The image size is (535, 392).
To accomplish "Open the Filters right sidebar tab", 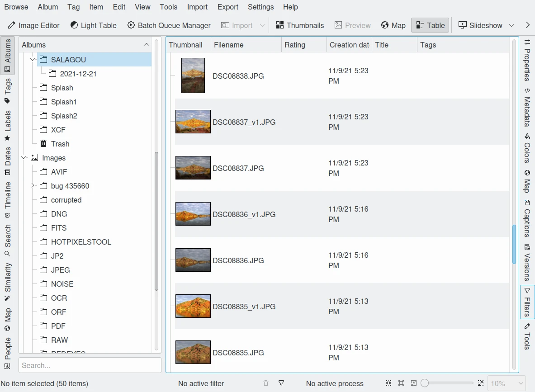I will tap(527, 302).
